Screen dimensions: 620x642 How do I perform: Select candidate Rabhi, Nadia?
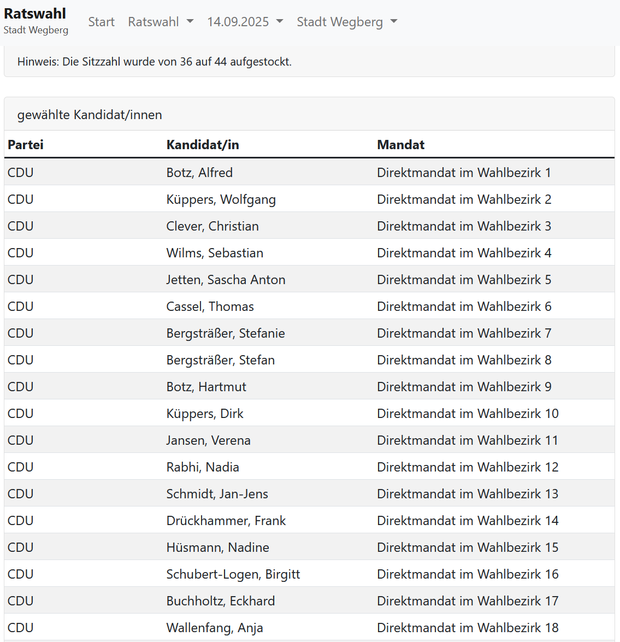203,467
